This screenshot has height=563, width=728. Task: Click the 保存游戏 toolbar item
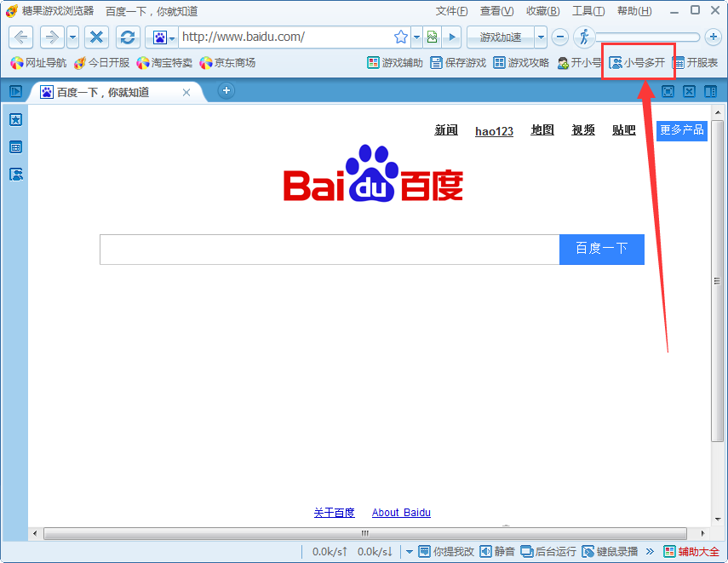click(458, 63)
